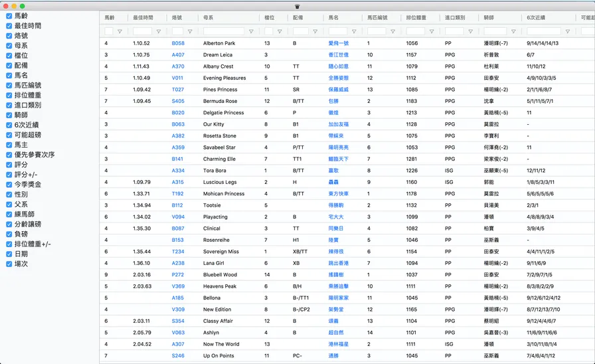
Task: Click the 6次近績 filter text field
Action: click(543, 31)
